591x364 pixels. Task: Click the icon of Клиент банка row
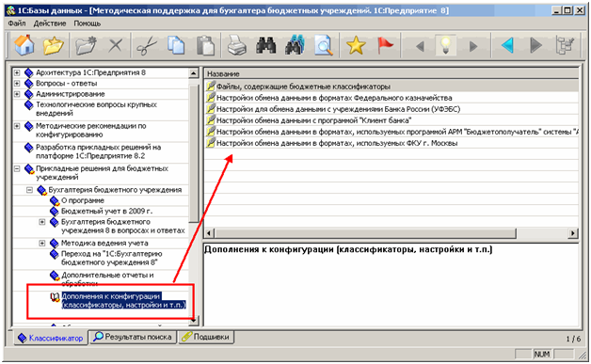pos(211,119)
